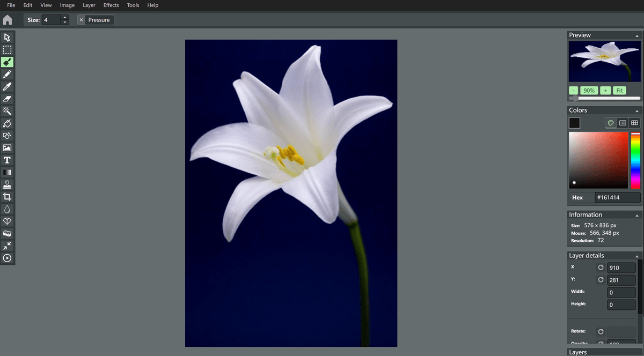Open the Effects menu
This screenshot has width=644, height=356.
pos(111,5)
